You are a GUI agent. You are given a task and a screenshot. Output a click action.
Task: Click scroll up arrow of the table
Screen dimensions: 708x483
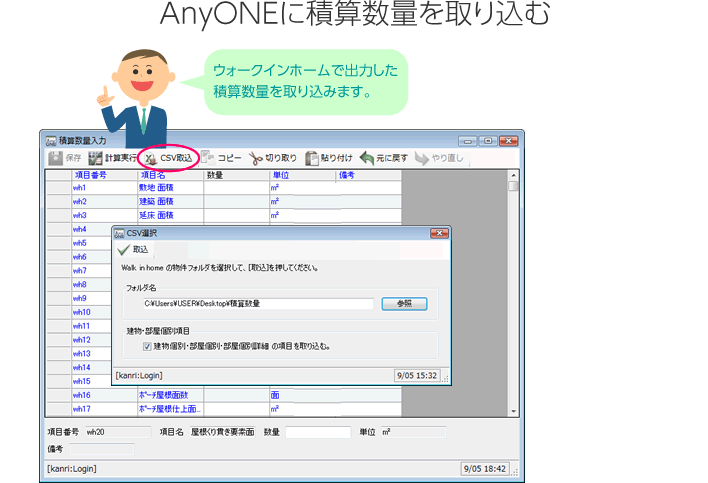click(x=513, y=175)
